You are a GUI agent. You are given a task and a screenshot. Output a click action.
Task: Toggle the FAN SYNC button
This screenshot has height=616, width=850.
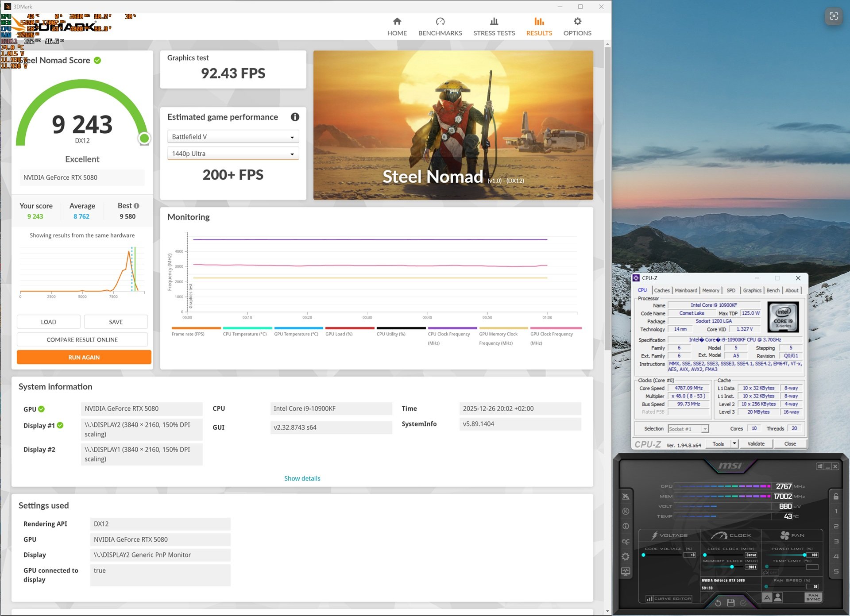point(813,597)
